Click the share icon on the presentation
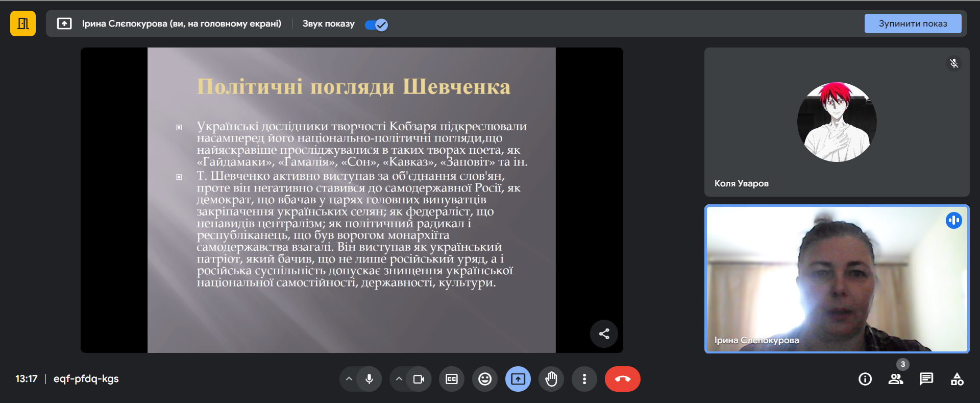The height and width of the screenshot is (403, 980). tap(604, 334)
